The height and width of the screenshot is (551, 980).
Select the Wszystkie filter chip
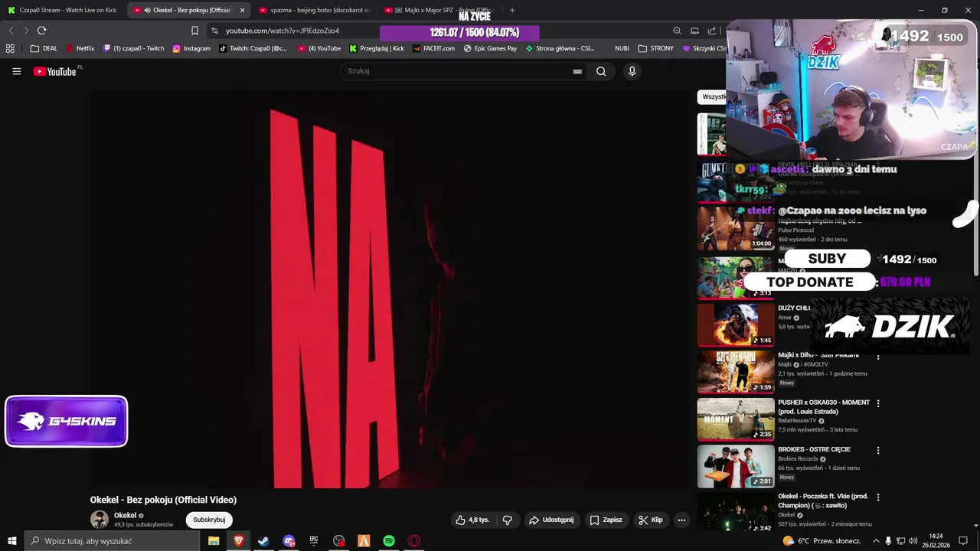coord(712,96)
